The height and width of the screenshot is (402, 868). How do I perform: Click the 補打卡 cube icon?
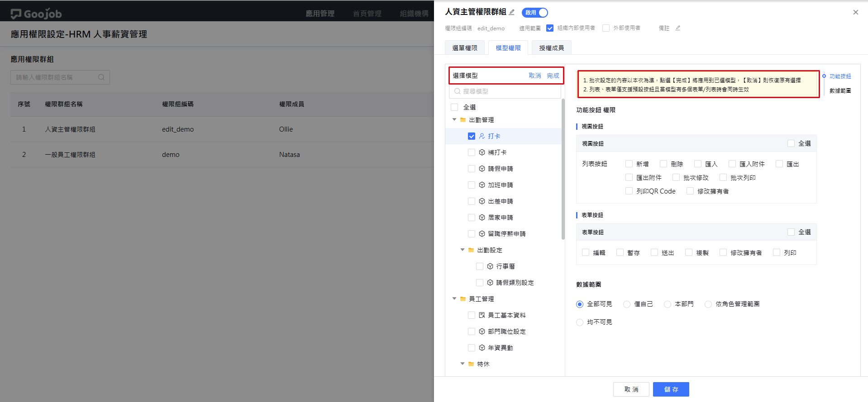click(x=482, y=152)
